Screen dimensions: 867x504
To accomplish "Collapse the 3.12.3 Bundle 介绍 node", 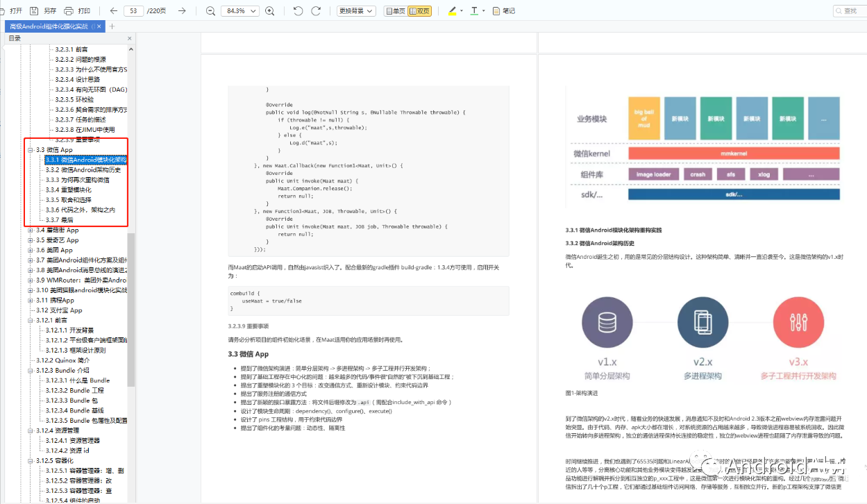I will click(x=31, y=370).
